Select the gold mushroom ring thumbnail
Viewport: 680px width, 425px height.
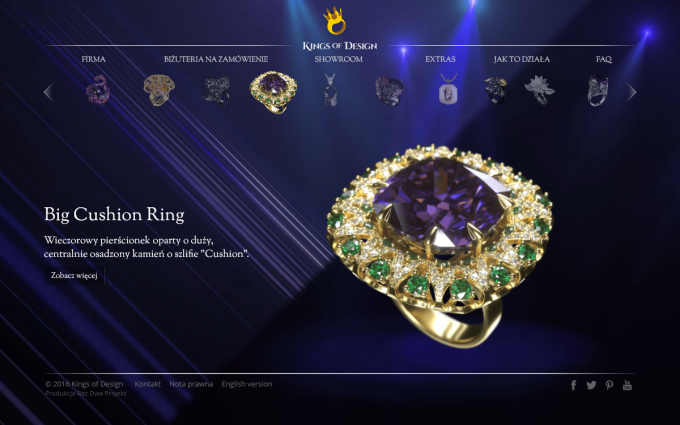[159, 90]
